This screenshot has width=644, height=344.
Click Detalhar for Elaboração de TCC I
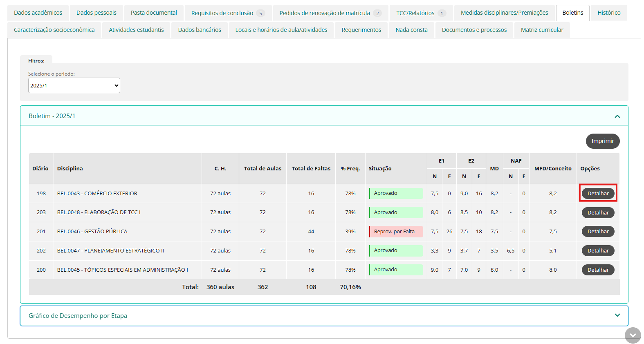598,212
